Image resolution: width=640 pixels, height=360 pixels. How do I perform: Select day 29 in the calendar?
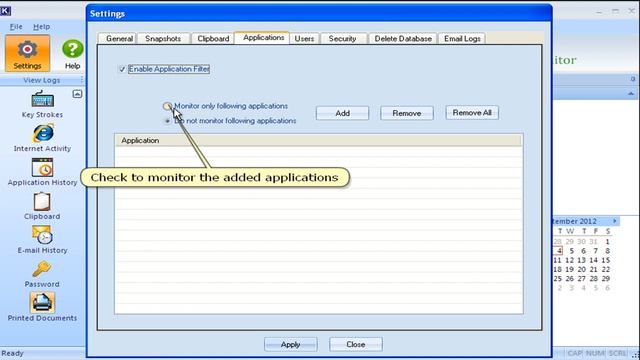[x=606, y=279]
